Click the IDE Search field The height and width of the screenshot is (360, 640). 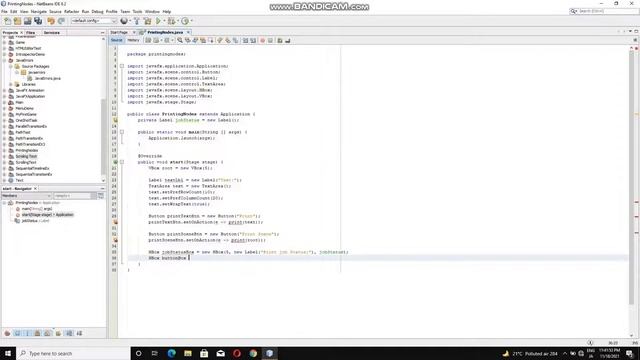click(x=604, y=11)
